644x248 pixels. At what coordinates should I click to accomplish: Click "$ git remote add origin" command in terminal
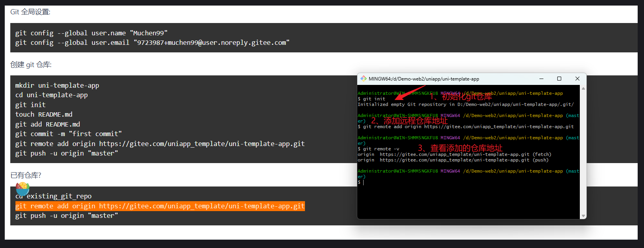pos(466,127)
